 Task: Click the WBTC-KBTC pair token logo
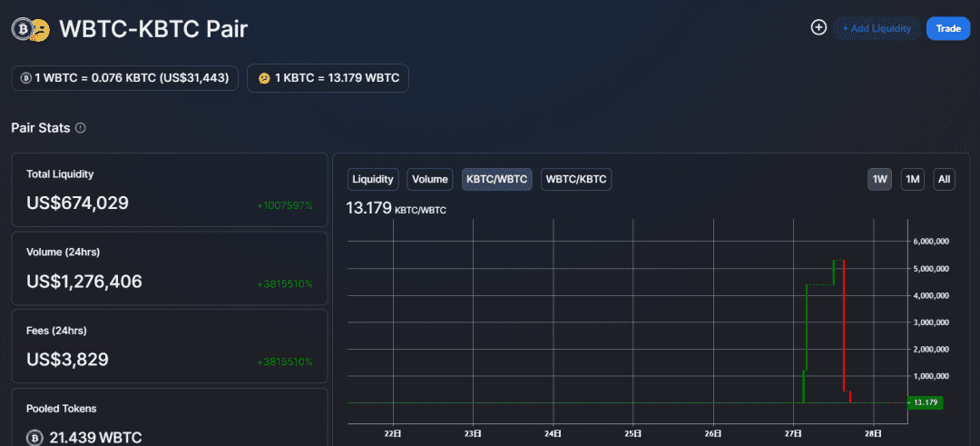(31, 29)
